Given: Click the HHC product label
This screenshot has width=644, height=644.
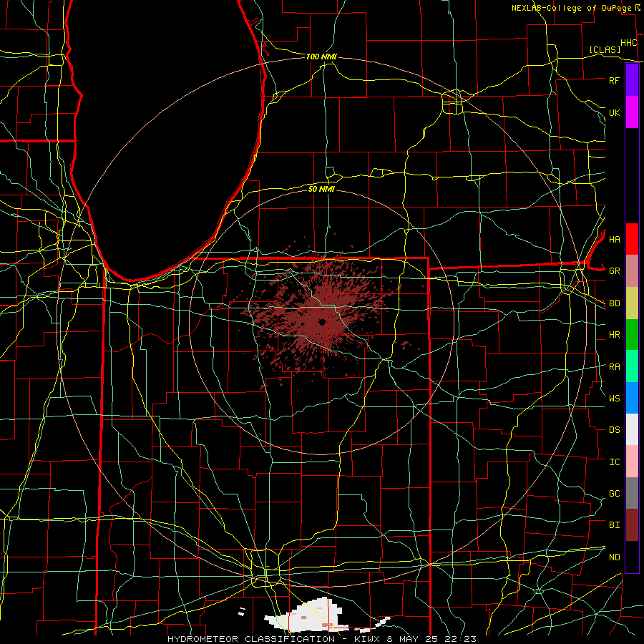Looking at the screenshot, I should (628, 43).
